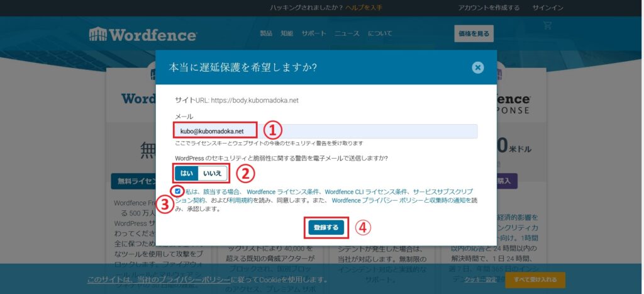The height and width of the screenshot is (294, 644).
Task: Click the email input field
Action: coord(326,131)
